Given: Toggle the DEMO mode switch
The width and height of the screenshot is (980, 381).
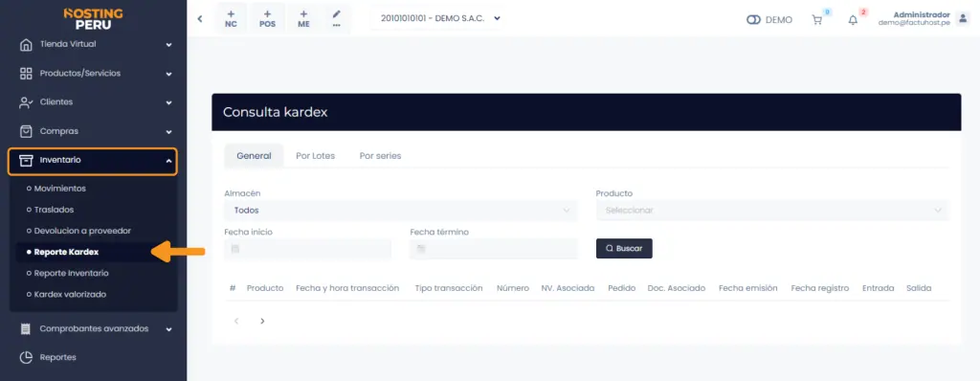Looking at the screenshot, I should (753, 20).
